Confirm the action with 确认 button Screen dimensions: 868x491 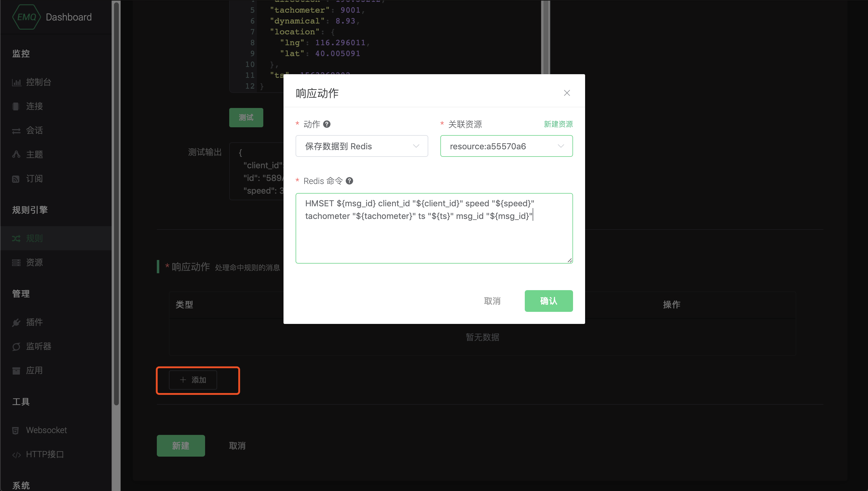coord(548,301)
